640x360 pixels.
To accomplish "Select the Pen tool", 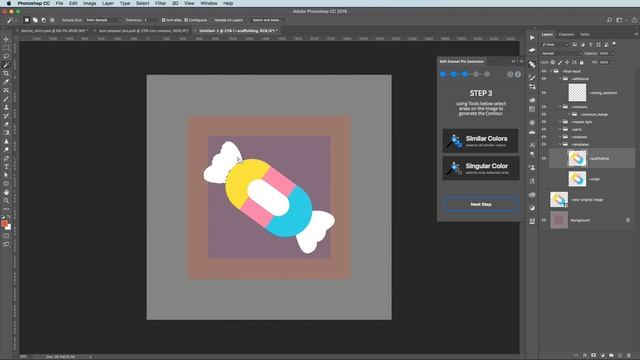I will coord(6,158).
